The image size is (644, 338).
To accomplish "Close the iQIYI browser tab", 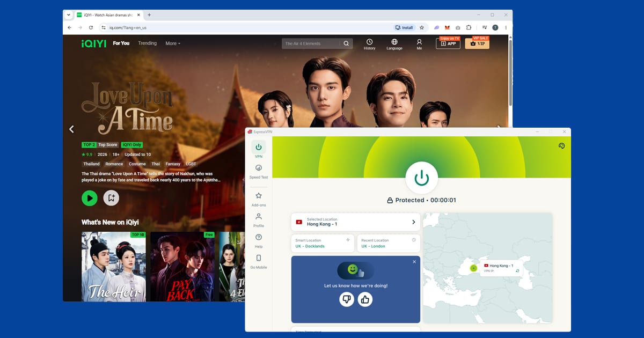I will 140,15.
